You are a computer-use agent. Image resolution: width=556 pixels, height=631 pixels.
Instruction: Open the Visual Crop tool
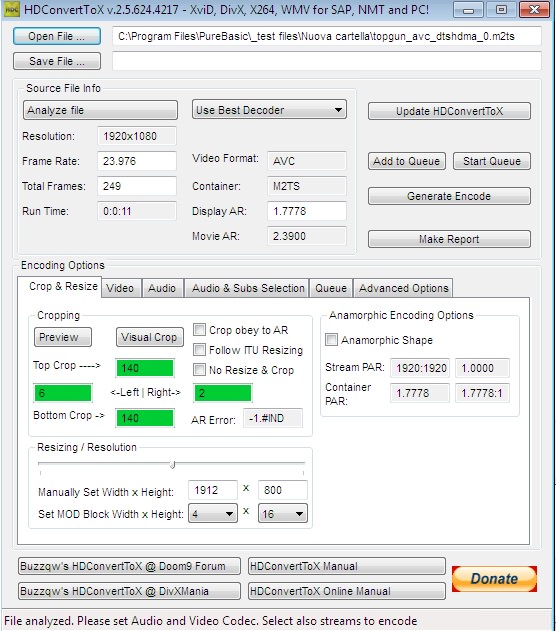coord(150,337)
